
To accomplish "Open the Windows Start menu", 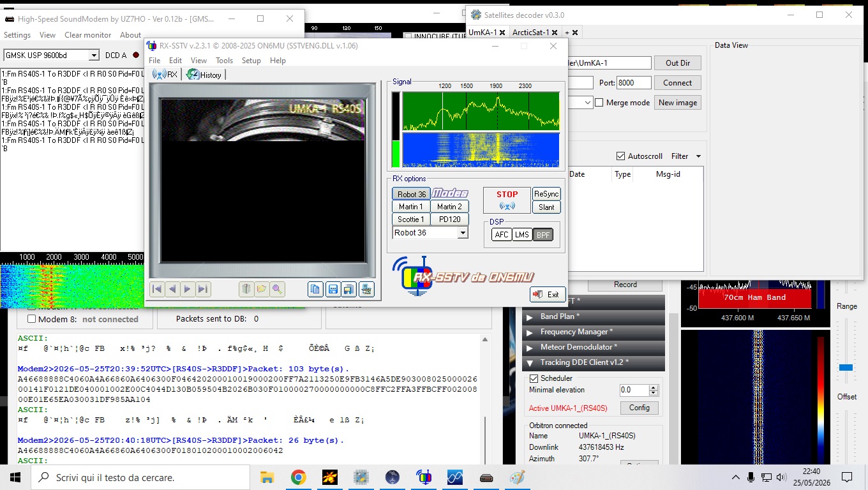I will [15, 477].
